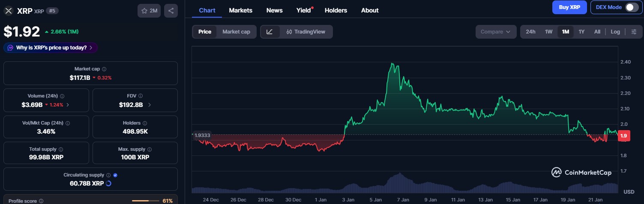644x204 pixels.
Task: Click the Vol/Mkt Cap info icon
Action: click(x=68, y=123)
